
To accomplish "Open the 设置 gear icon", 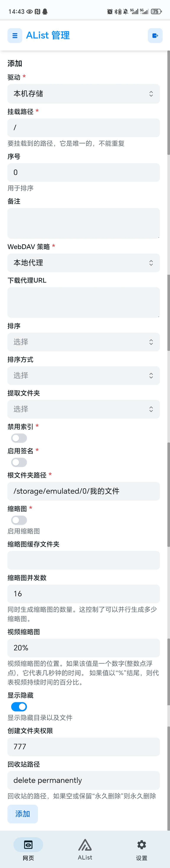I will [x=141, y=844].
